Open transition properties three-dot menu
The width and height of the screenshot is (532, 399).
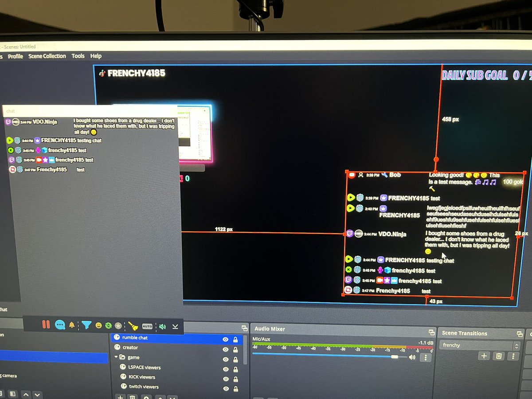(513, 356)
